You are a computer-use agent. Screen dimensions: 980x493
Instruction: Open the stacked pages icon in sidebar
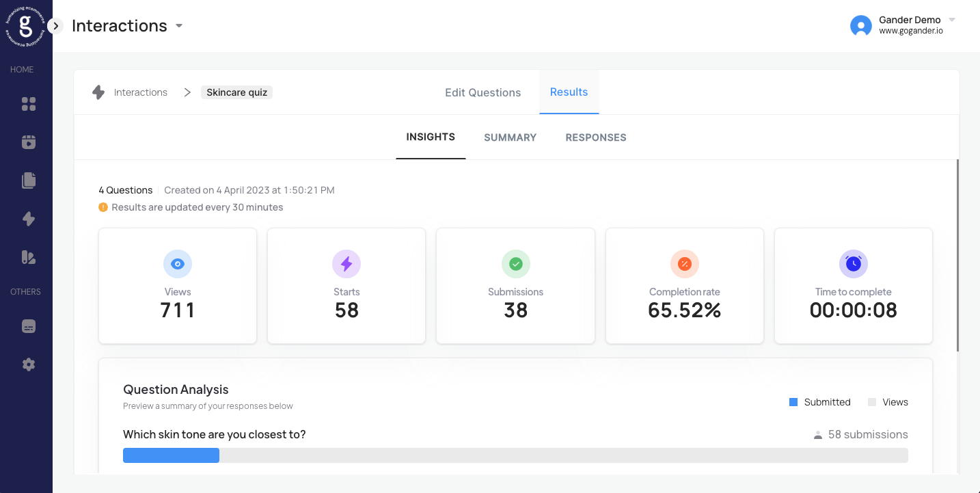[x=29, y=181]
